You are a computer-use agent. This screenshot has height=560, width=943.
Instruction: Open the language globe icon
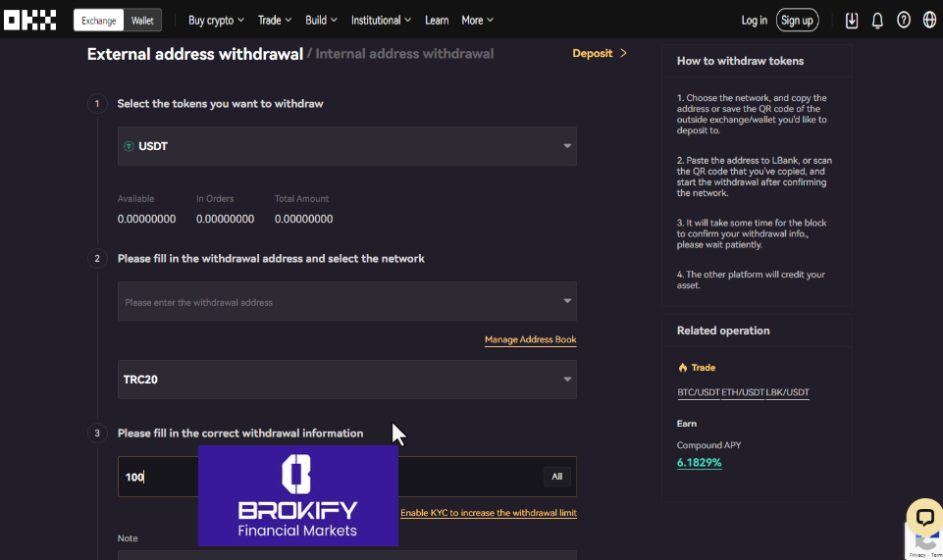(929, 21)
